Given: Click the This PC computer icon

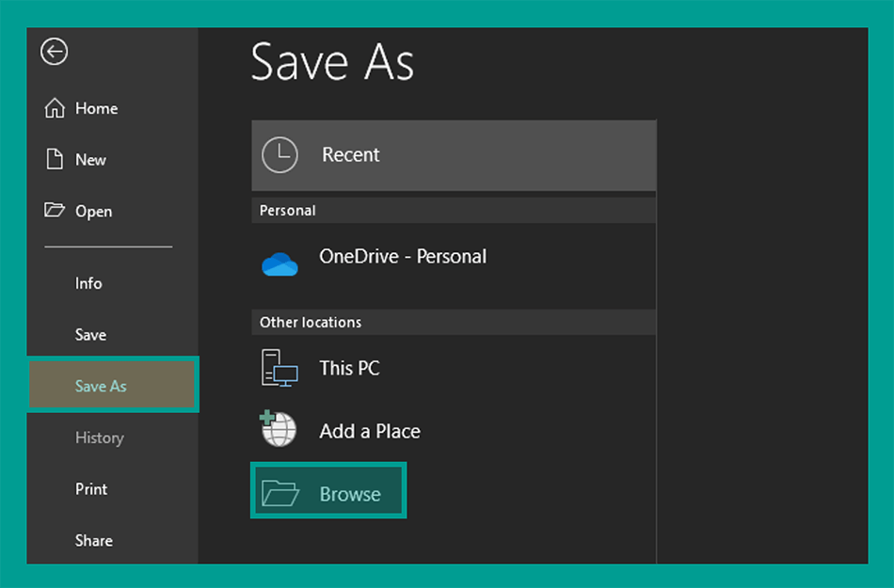Looking at the screenshot, I should tap(279, 368).
